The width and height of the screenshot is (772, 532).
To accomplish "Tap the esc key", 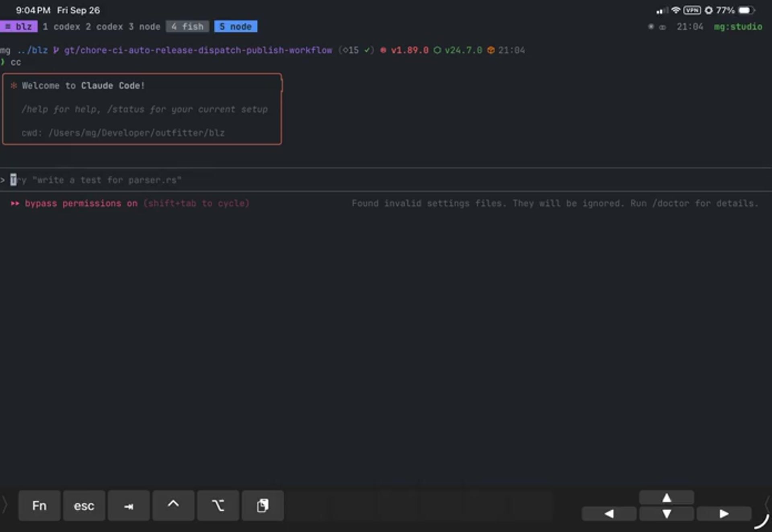I will click(84, 505).
